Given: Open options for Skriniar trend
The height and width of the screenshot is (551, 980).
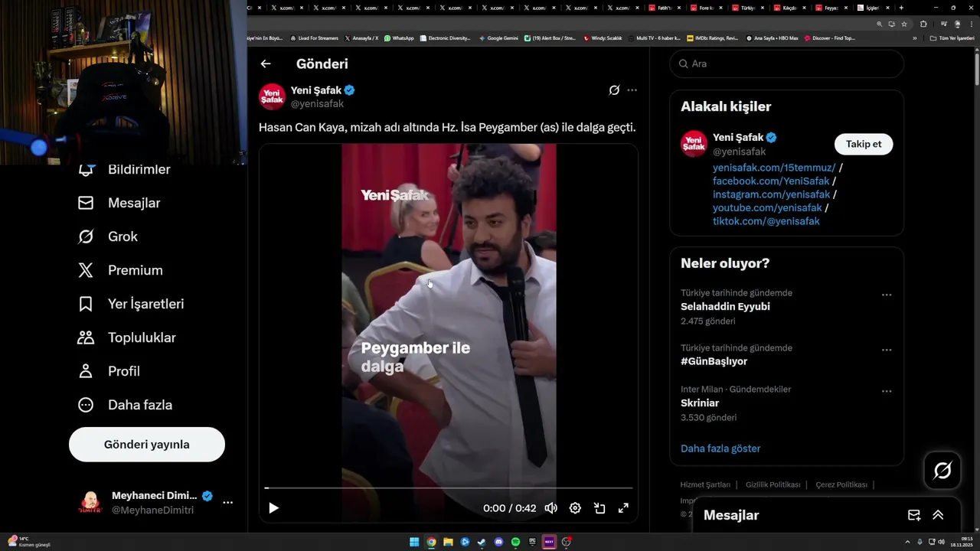Looking at the screenshot, I should [887, 391].
